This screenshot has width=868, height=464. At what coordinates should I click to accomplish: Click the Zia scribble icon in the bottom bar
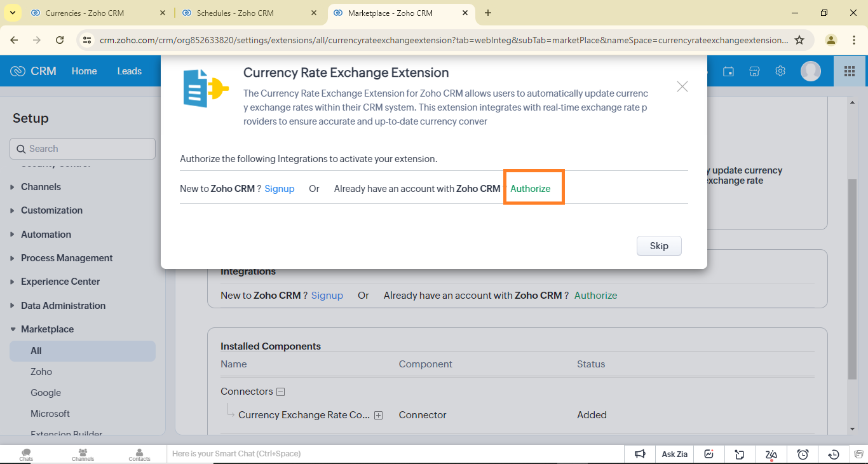click(771, 454)
